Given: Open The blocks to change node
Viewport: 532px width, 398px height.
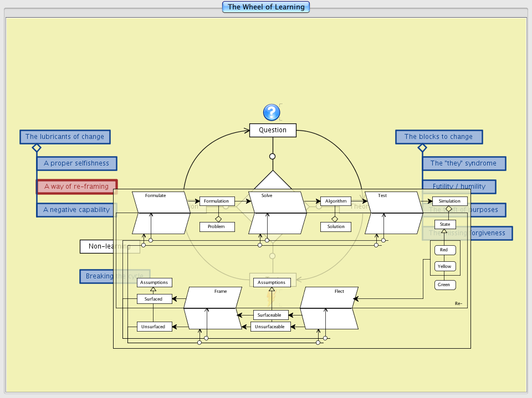Looking at the screenshot, I should click(438, 137).
